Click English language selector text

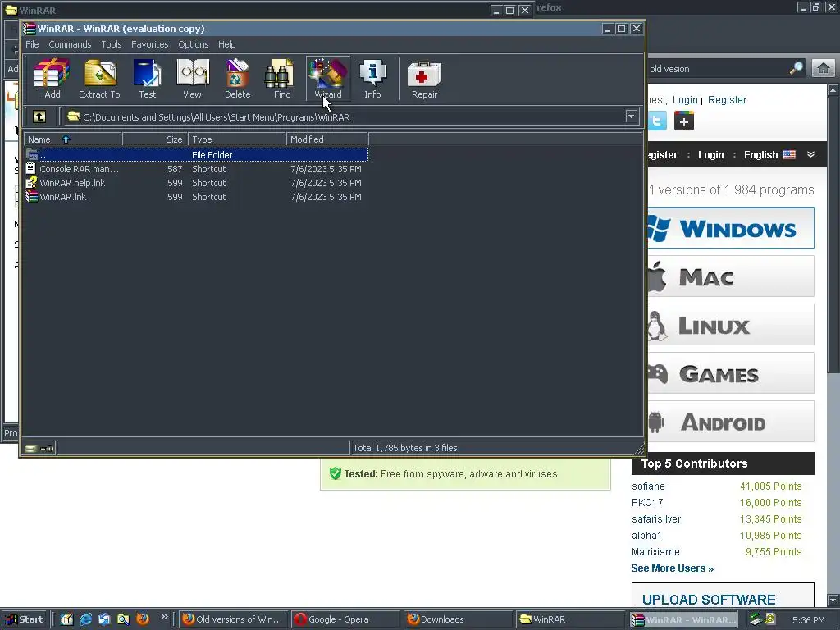pos(760,155)
